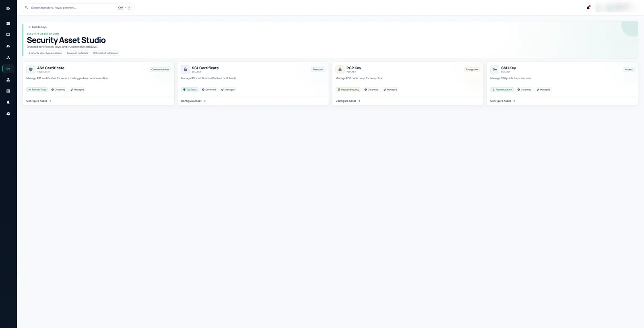Open the table/list icon in the sidebar

pos(8,91)
